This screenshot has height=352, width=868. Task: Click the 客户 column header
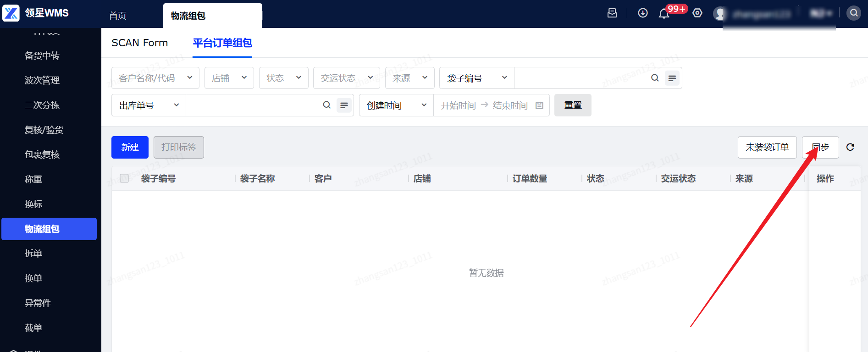click(x=323, y=178)
